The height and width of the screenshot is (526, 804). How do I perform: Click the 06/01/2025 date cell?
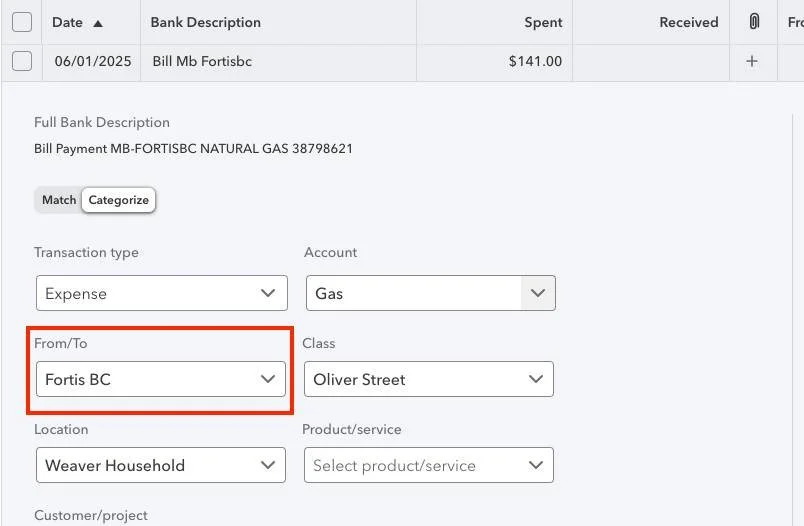coord(93,61)
